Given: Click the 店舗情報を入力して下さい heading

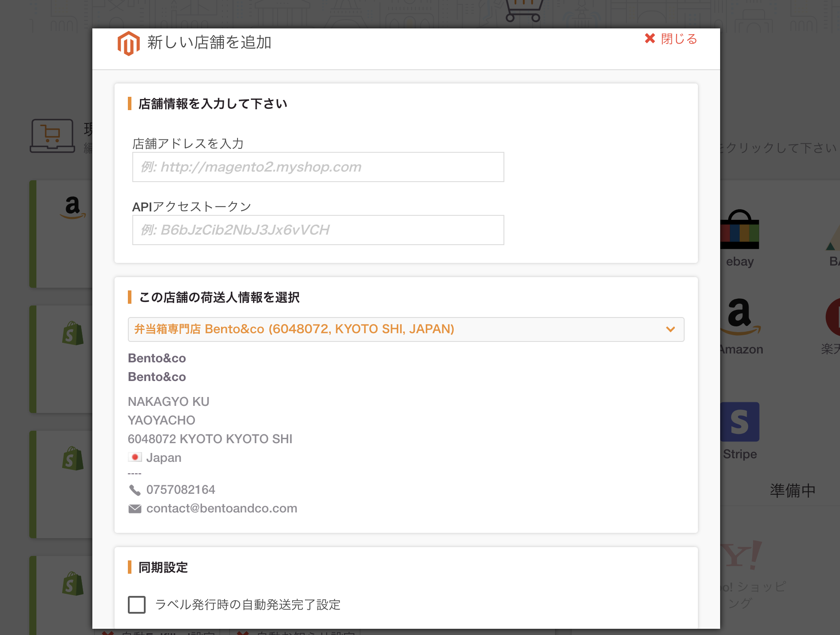Looking at the screenshot, I should coord(213,104).
